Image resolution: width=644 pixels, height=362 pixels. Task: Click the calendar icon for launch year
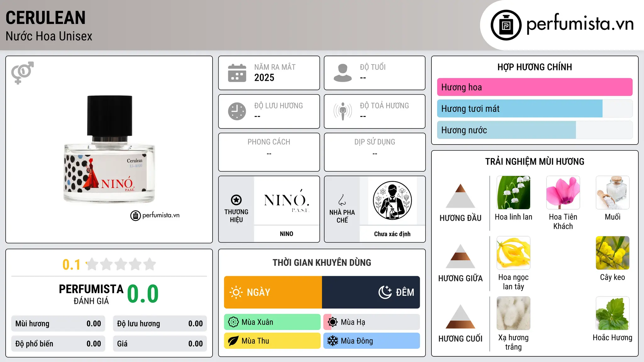(x=237, y=73)
